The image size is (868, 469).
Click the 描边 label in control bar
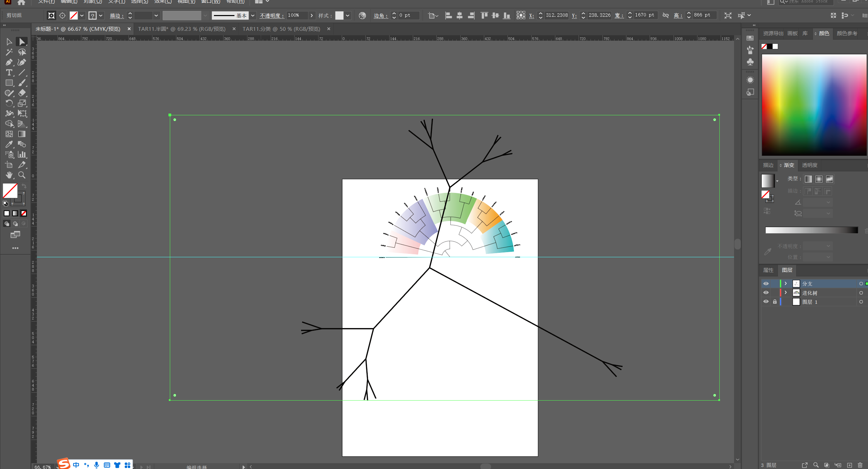tap(116, 16)
